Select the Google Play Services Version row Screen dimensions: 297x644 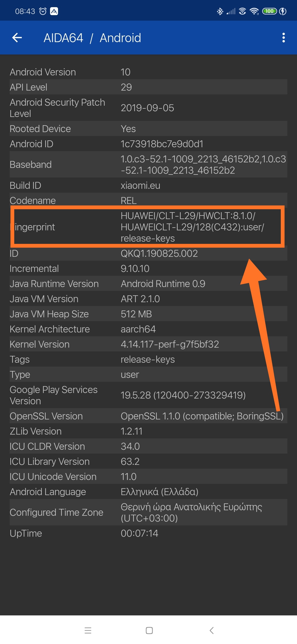pos(148,395)
